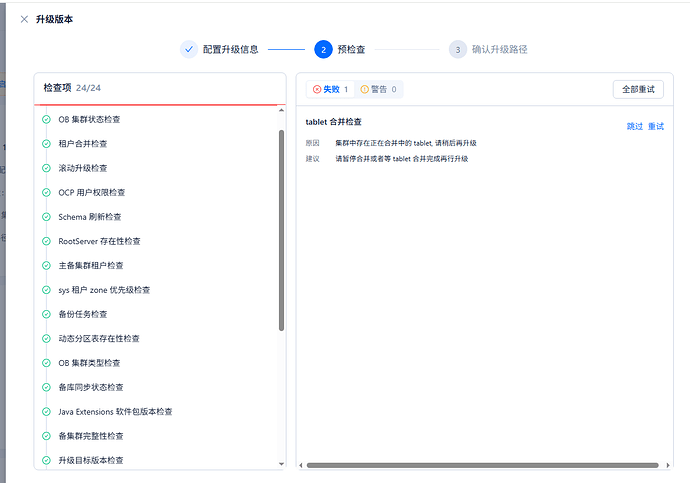Click the 配置升级信息 completed step checkmark

click(x=189, y=49)
